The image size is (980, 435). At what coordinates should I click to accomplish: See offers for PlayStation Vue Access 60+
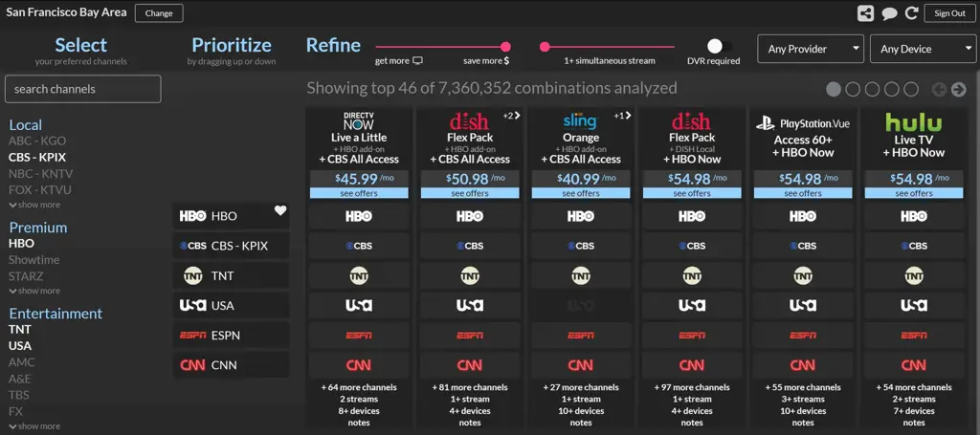tap(803, 193)
